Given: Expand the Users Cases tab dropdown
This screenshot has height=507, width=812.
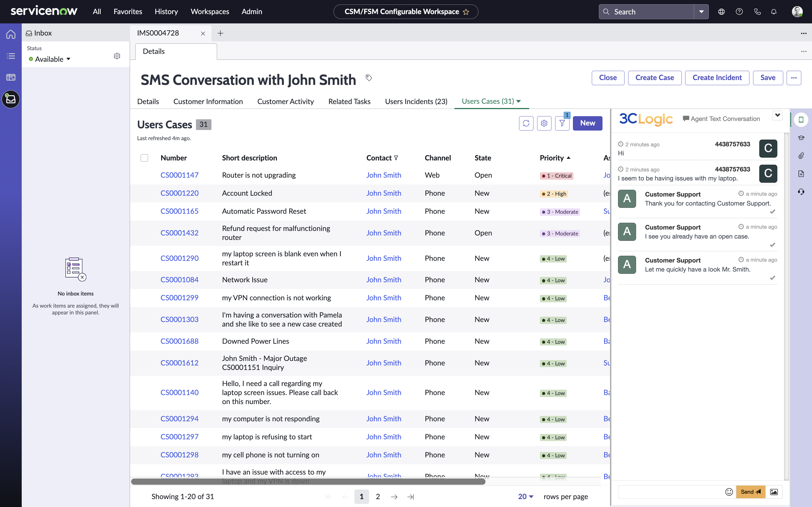Looking at the screenshot, I should [520, 101].
